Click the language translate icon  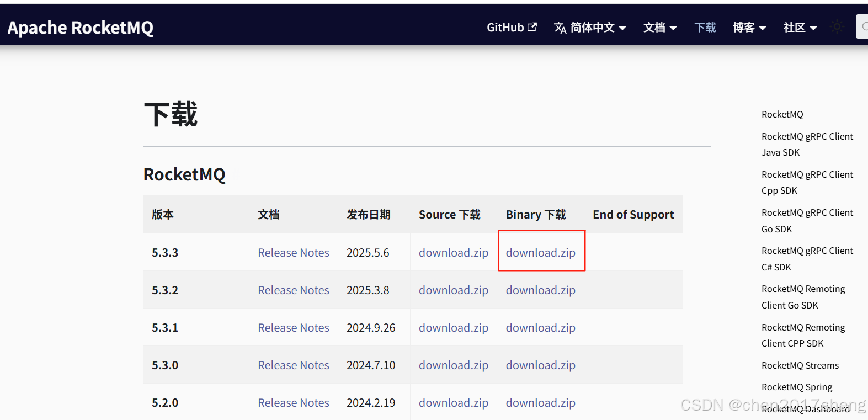click(x=560, y=28)
